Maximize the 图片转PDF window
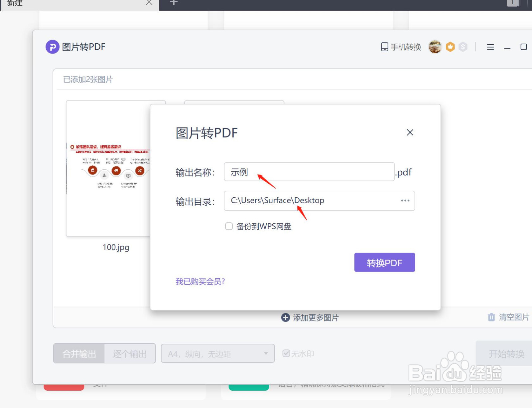532x408 pixels. (524, 47)
